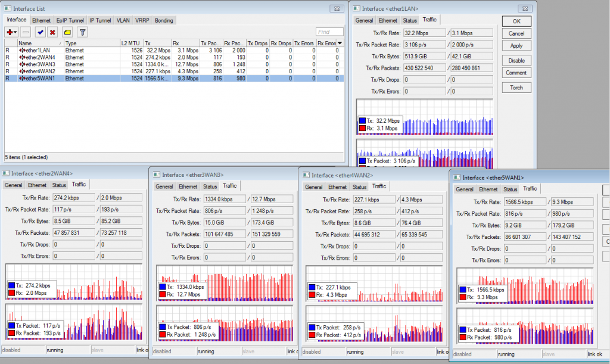This screenshot has width=610, height=364.
Task: Sort by the Tx Drops column header
Action: pos(257,43)
